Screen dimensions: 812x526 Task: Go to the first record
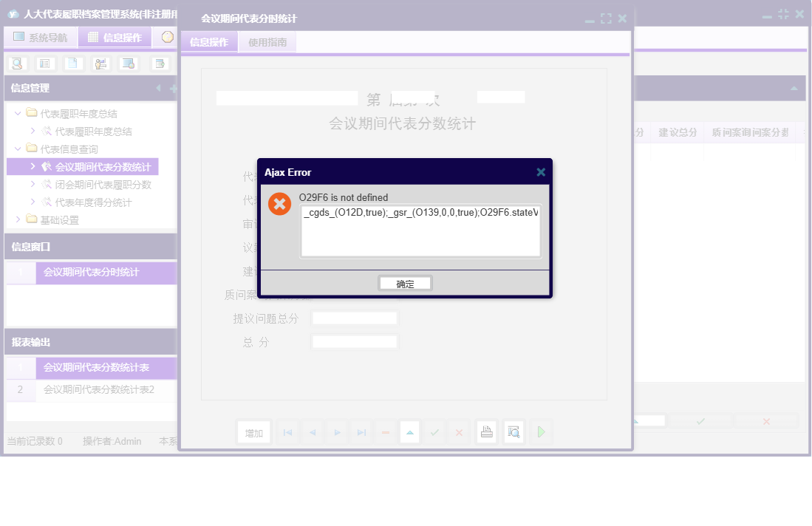pos(287,432)
